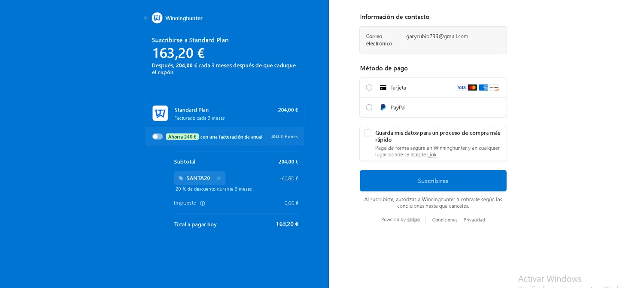The height and width of the screenshot is (288, 644).
Task: Click the Ahorra 240 € savings badge
Action: (182, 136)
